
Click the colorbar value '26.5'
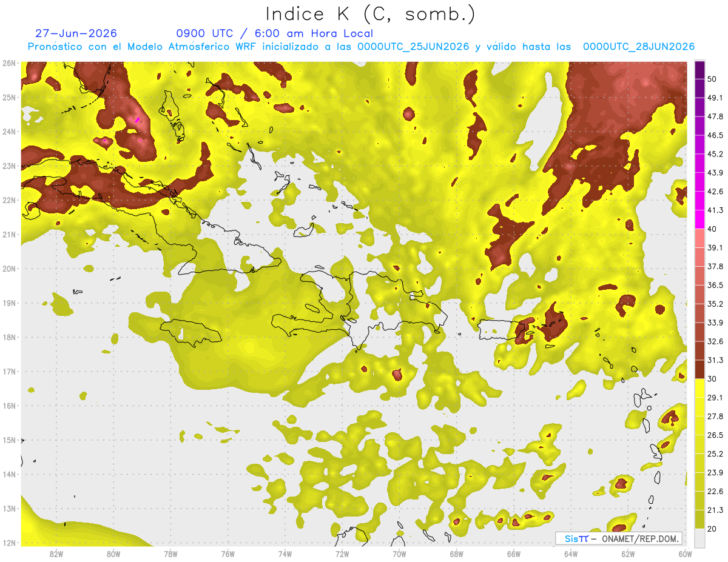click(x=715, y=435)
